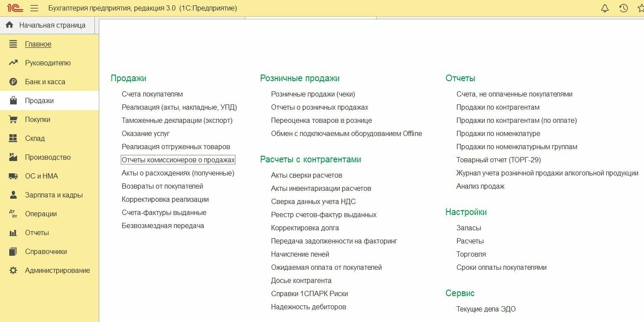Open Акты инвентаризации расчетов
This screenshot has width=644, height=322.
click(x=321, y=188)
